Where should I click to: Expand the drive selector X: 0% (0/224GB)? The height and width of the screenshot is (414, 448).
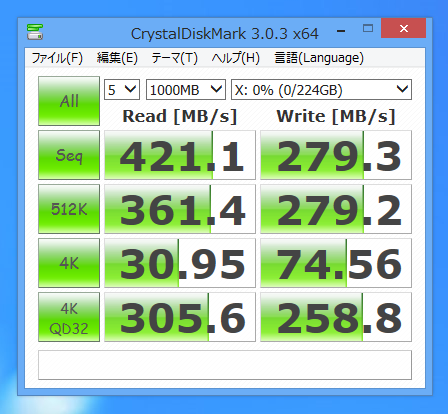[321, 90]
